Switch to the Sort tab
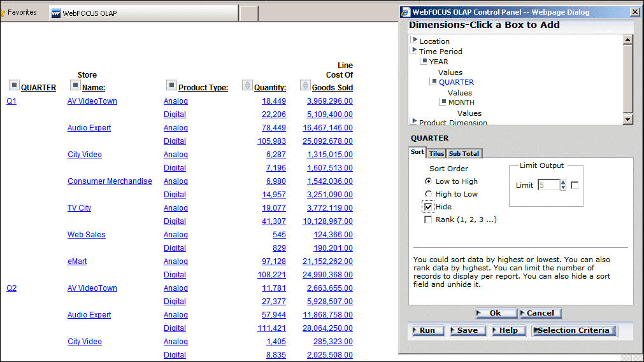Screen dimensions: 644x362 (417, 152)
